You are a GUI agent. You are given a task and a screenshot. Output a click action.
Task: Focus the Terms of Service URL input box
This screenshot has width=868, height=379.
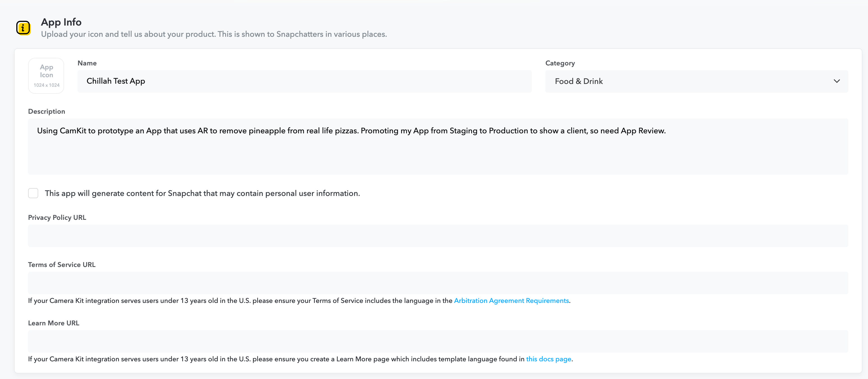pos(438,283)
